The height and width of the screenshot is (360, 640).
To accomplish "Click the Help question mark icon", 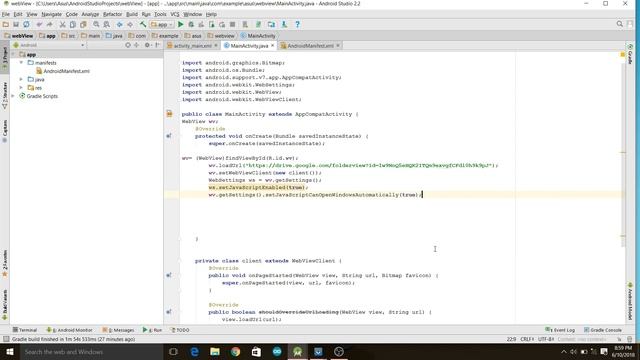I will tap(298, 24).
